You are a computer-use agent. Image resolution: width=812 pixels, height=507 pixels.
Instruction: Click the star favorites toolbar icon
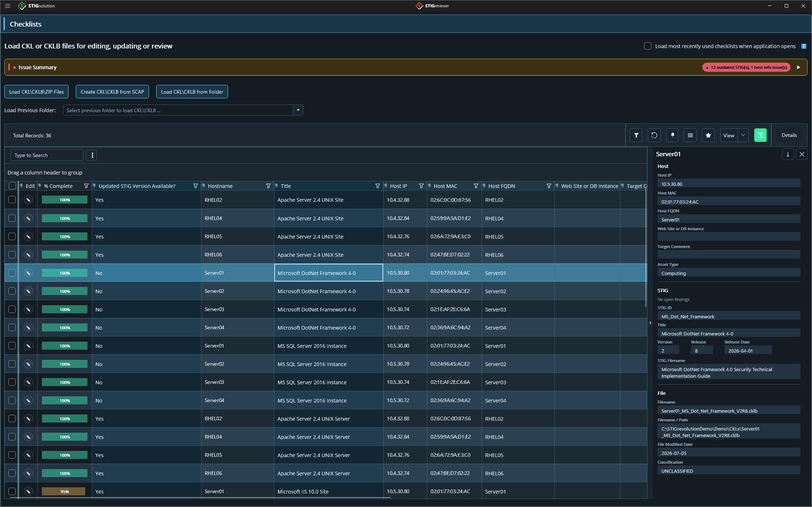(x=708, y=135)
